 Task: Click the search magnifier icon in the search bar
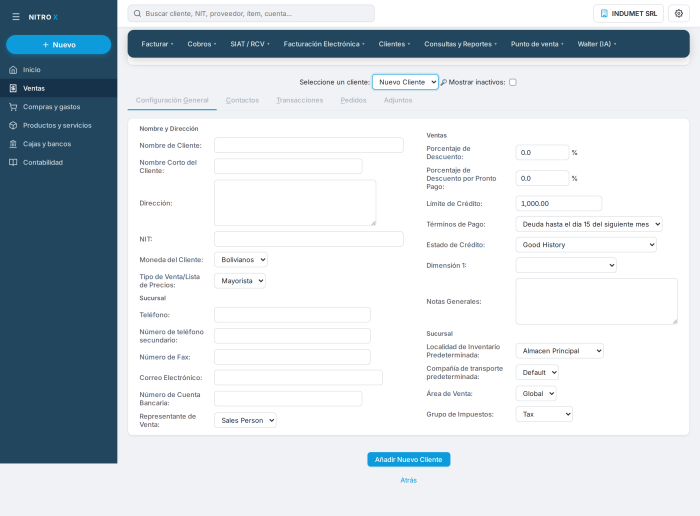[x=138, y=13]
